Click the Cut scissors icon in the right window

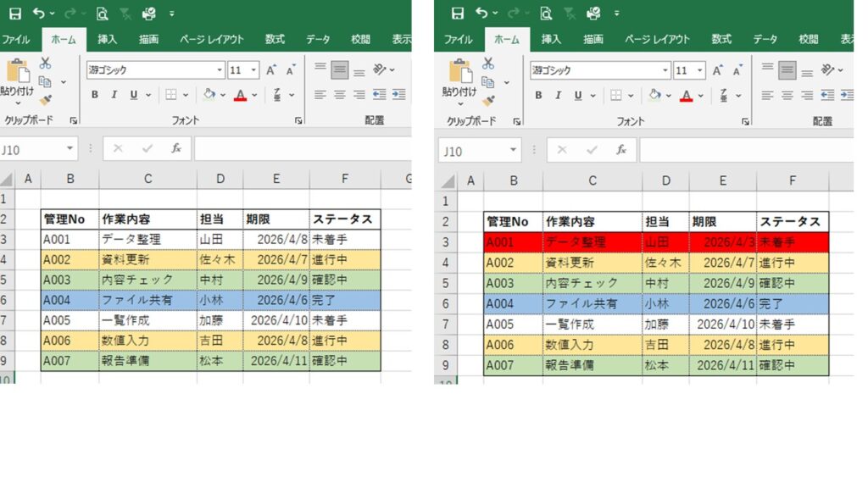[488, 64]
